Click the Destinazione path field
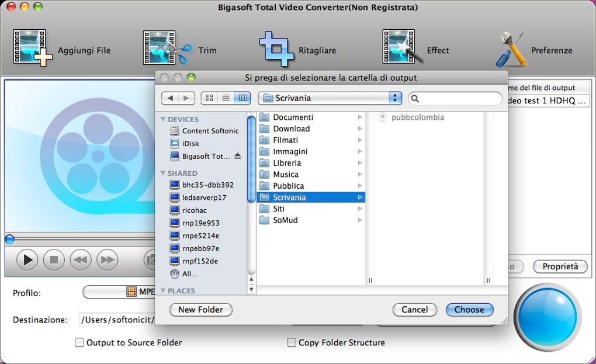 117,320
